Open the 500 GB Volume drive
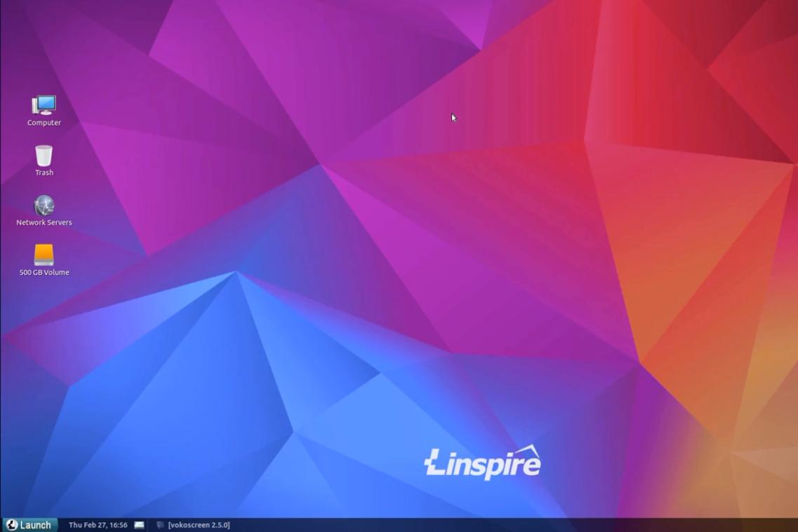 pyautogui.click(x=44, y=256)
